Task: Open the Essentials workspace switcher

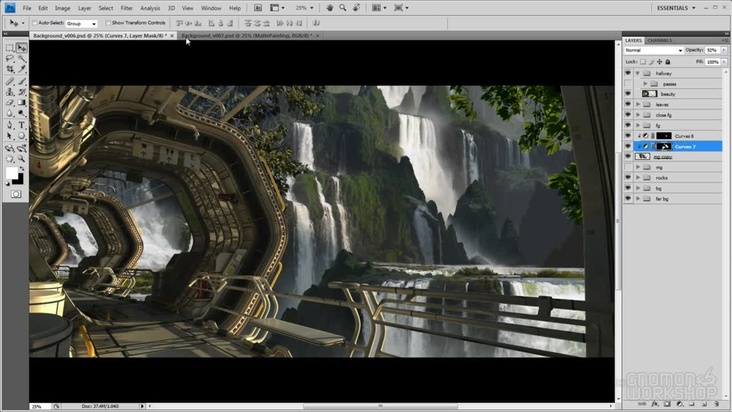Action: [676, 8]
